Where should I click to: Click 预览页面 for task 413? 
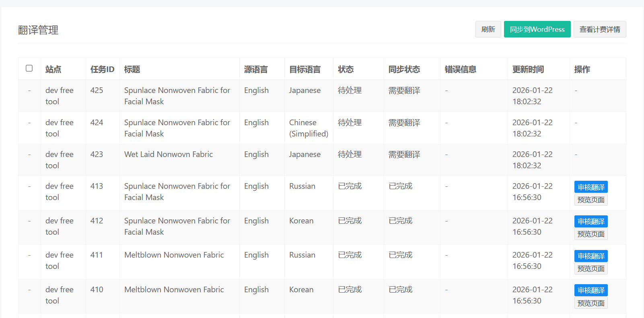591,200
